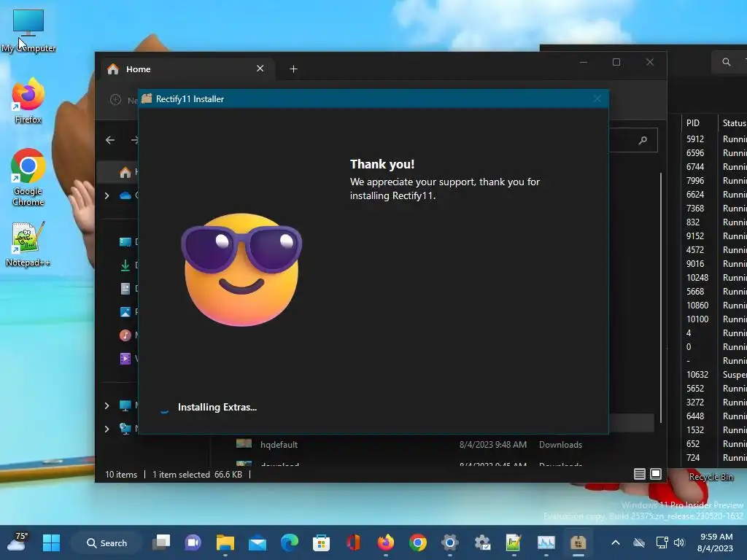
Task: Open Downloads folder in Explorer sidebar
Action: 125,265
